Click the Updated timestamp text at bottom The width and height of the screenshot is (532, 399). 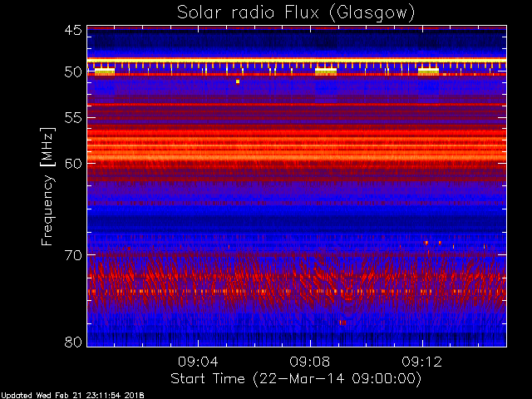[72, 396]
